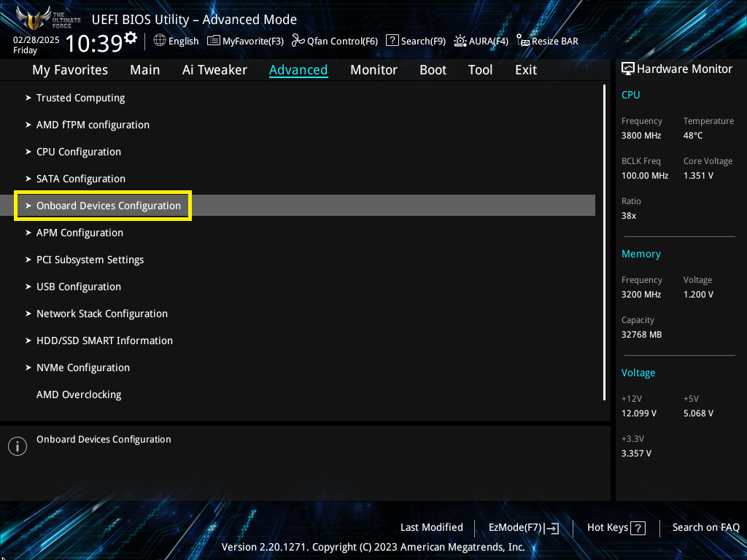This screenshot has width=747, height=560.
Task: Open MyFavorite(F3) label
Action: (x=253, y=42)
